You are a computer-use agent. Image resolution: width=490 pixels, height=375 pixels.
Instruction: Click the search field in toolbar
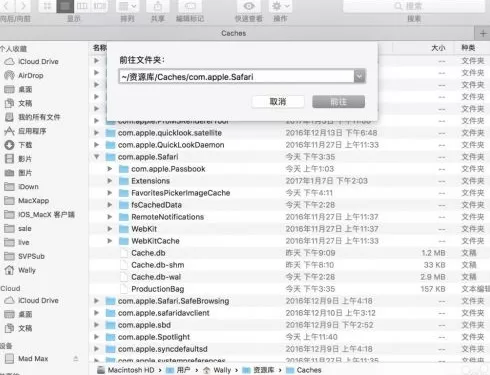tap(414, 6)
